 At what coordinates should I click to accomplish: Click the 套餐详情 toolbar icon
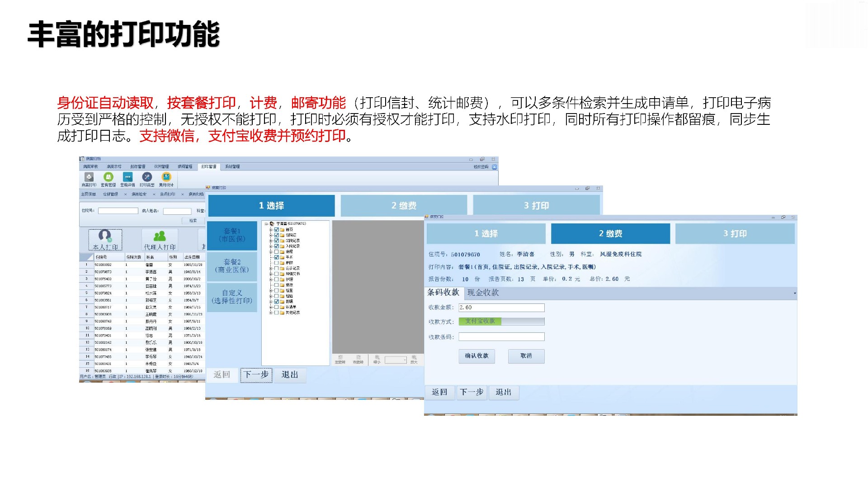click(127, 177)
